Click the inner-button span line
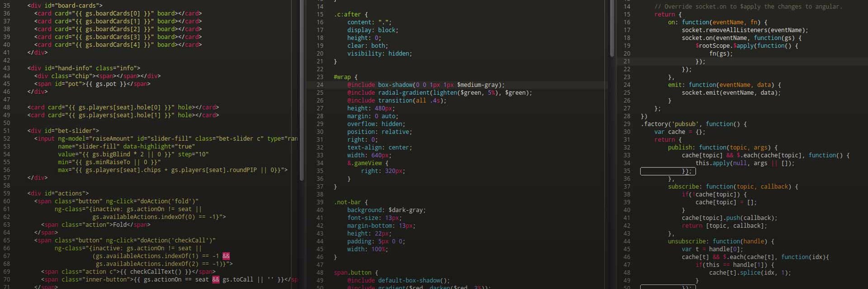The height and width of the screenshot is (289, 868). click(170, 280)
